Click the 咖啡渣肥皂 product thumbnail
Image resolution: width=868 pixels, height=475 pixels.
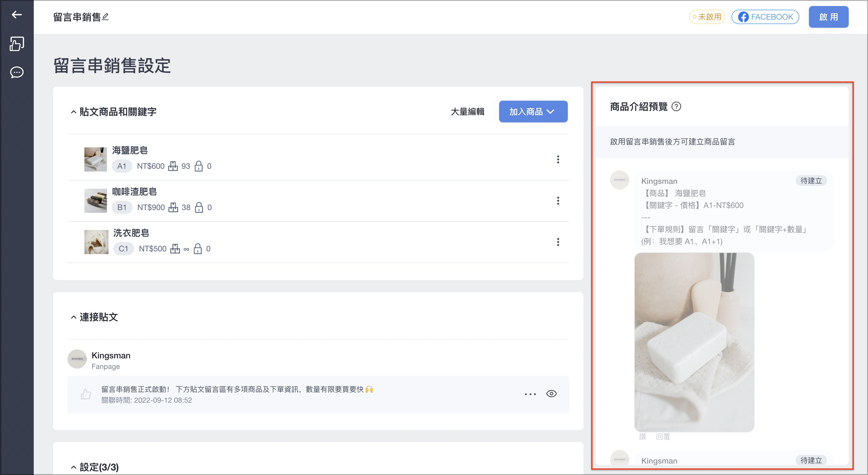[95, 200]
